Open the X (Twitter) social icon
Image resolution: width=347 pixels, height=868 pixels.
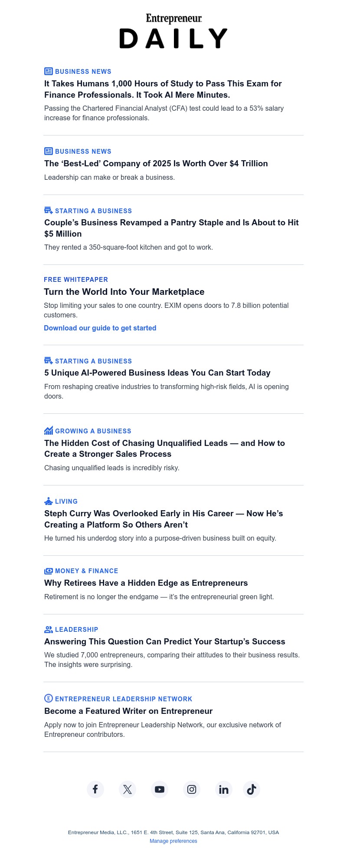coord(128,789)
